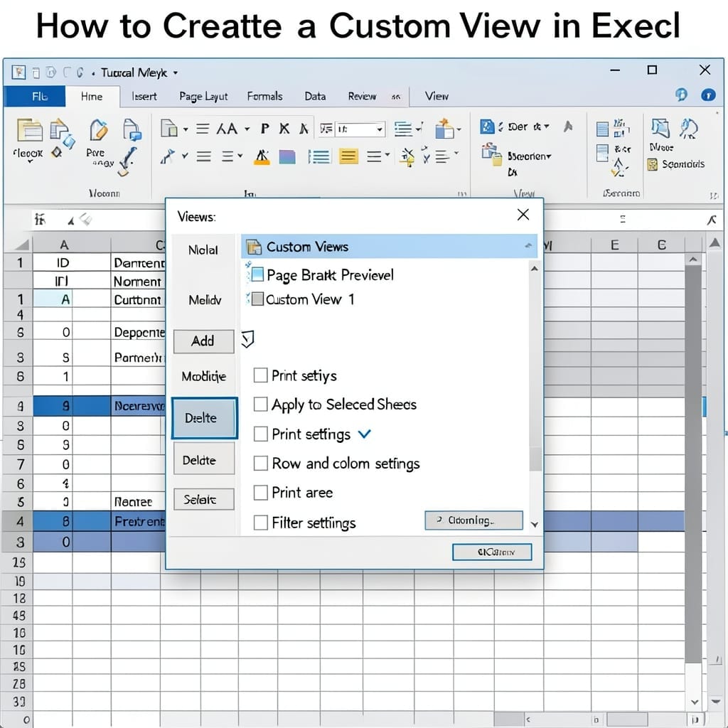
Task: Click the folder with star icon
Action: tap(444, 128)
